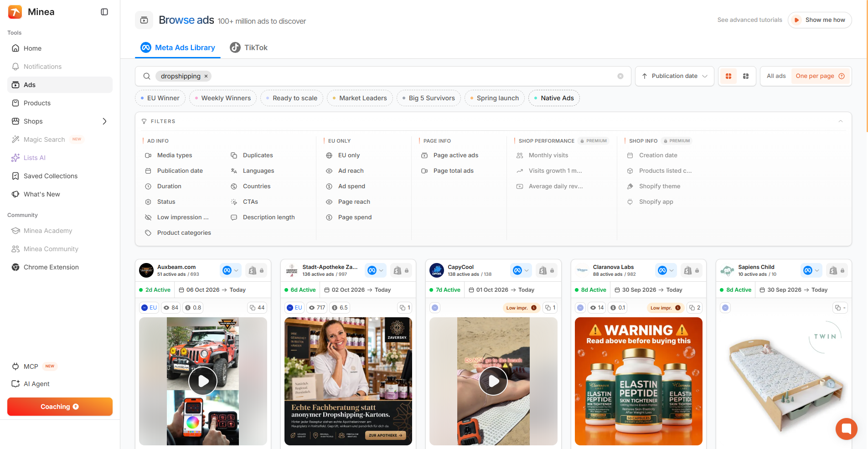The image size is (868, 449).
Task: Select the All ads option
Action: (776, 76)
